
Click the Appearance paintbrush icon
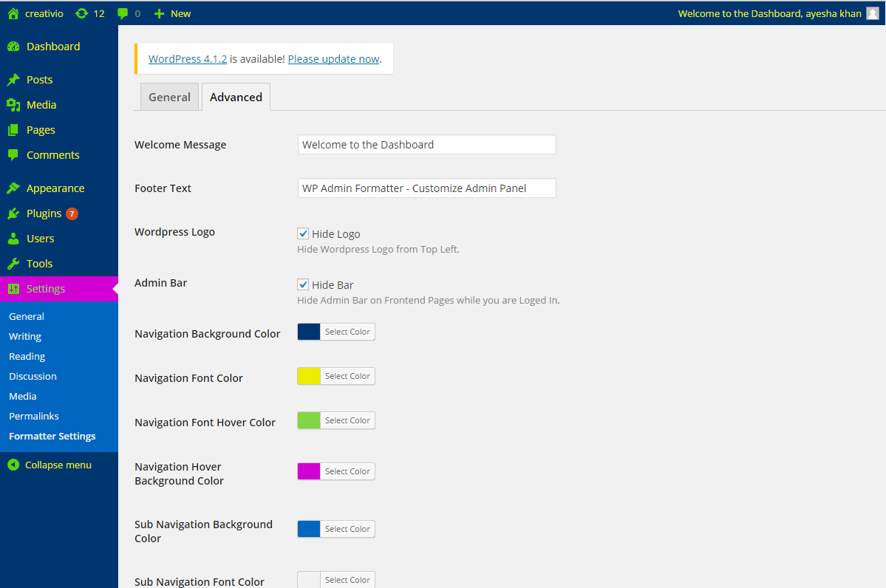[13, 188]
